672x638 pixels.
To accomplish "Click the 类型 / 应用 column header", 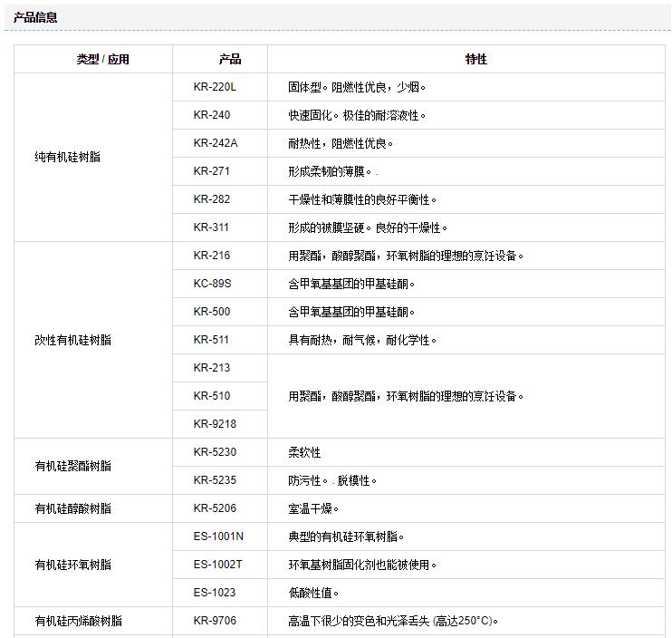I will click(102, 59).
